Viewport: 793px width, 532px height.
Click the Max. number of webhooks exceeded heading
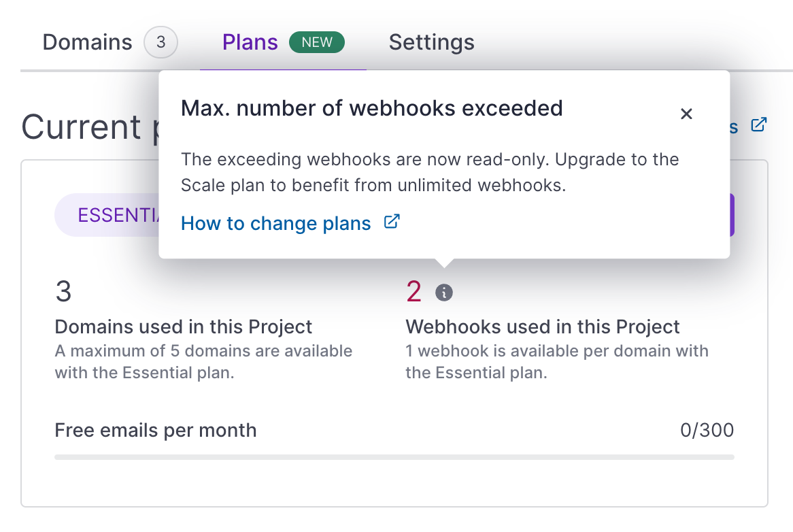click(x=372, y=107)
